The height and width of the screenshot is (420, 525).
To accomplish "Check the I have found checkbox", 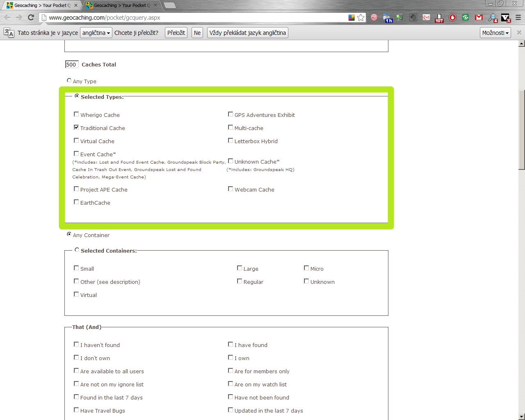I will coord(231,344).
